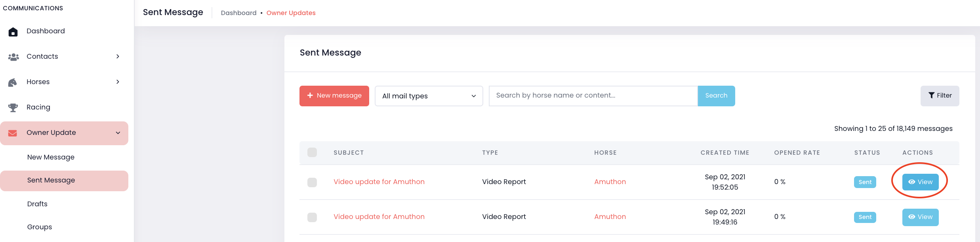The image size is (980, 242).
Task: Click the funnel icon on Filter button
Action: click(x=931, y=95)
